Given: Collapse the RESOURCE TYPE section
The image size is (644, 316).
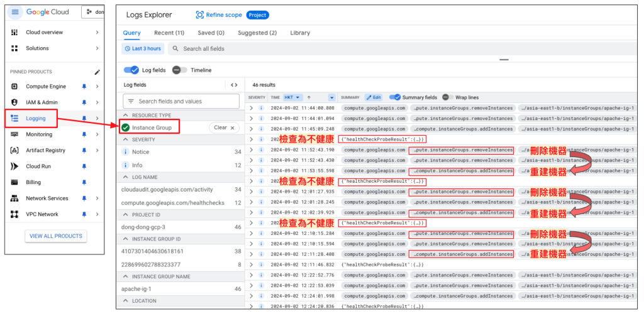Looking at the screenshot, I should 126,116.
